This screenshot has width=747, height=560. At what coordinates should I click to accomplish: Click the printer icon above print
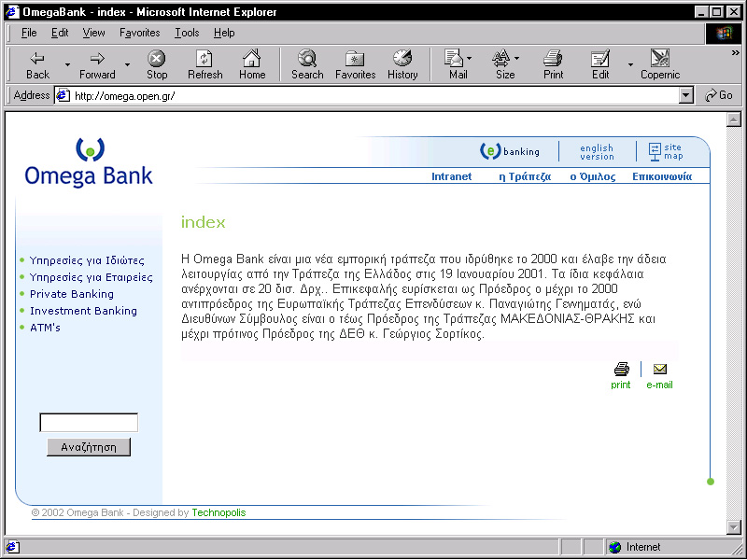621,369
